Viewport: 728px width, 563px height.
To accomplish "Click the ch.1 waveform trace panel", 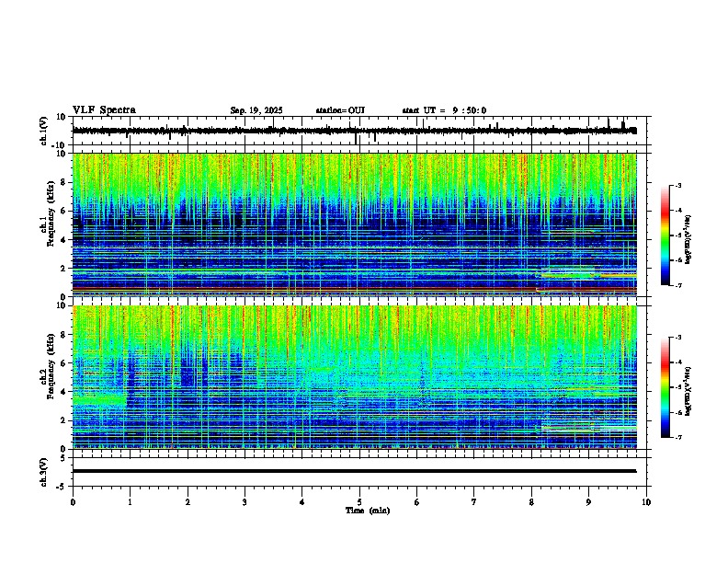I will (361, 131).
